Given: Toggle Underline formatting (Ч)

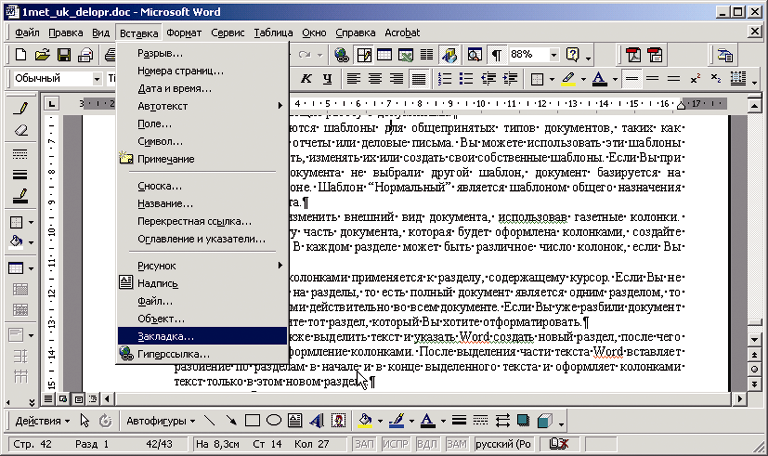Looking at the screenshot, I should [x=327, y=78].
